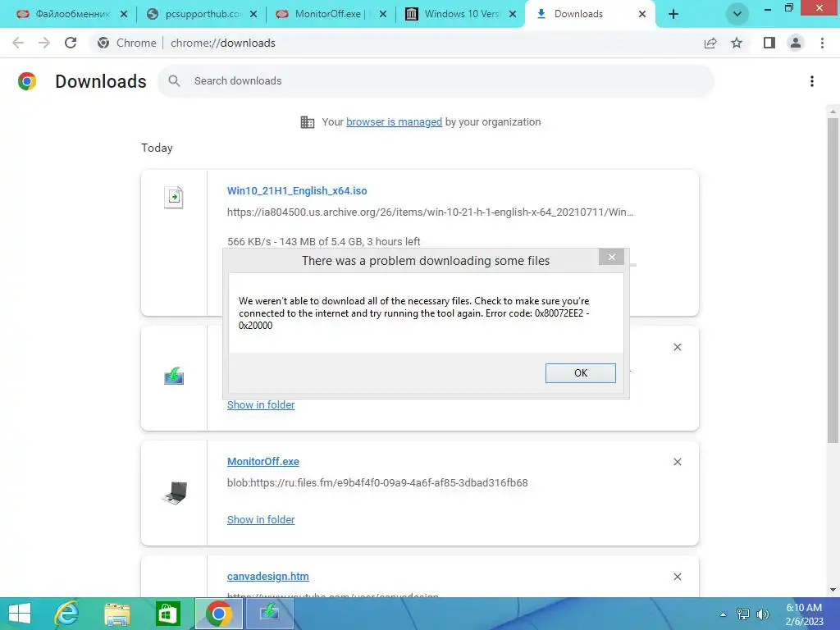840x630 pixels.
Task: Click the blob ru.files.fm URL text
Action: tap(377, 482)
